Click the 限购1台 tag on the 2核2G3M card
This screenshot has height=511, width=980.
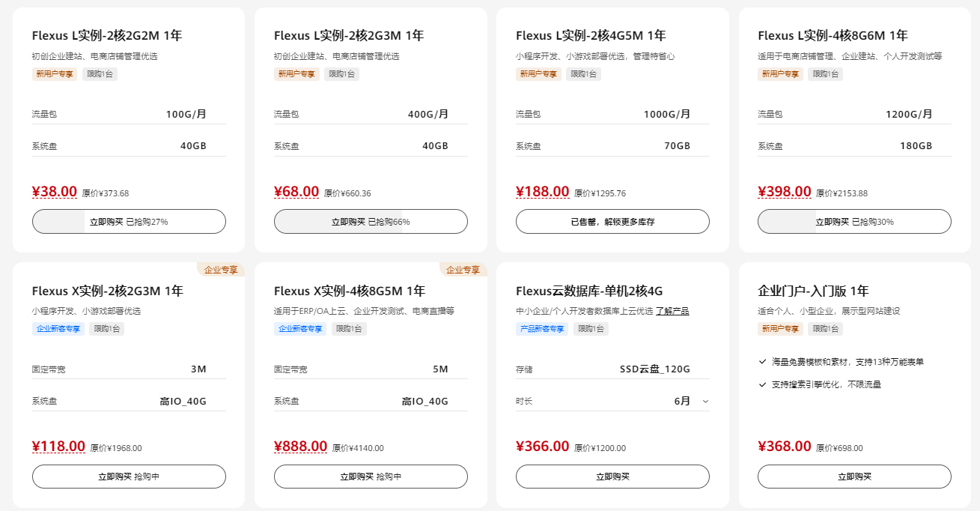point(342,73)
